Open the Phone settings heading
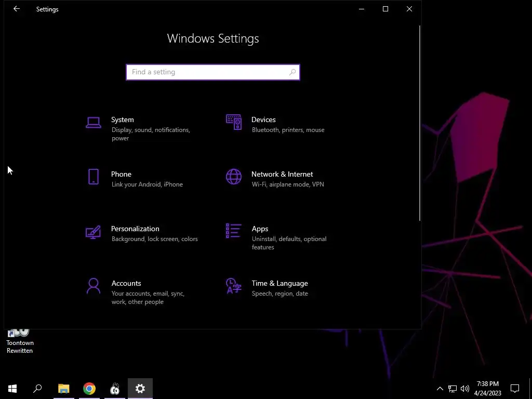The width and height of the screenshot is (532, 399). coord(121,174)
